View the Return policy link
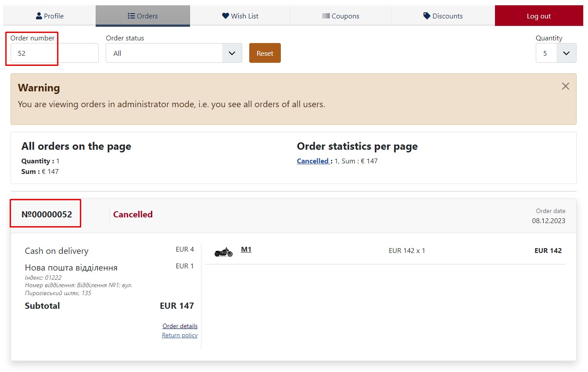Viewport: 588px width, 372px height. coord(180,335)
